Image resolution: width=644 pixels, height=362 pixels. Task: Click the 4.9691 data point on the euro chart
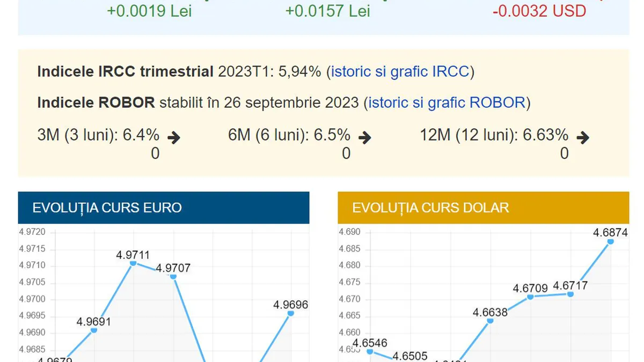[94, 330]
